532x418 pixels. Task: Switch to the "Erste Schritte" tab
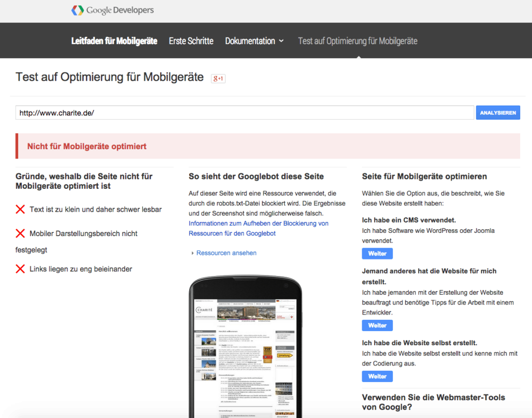[x=191, y=41]
